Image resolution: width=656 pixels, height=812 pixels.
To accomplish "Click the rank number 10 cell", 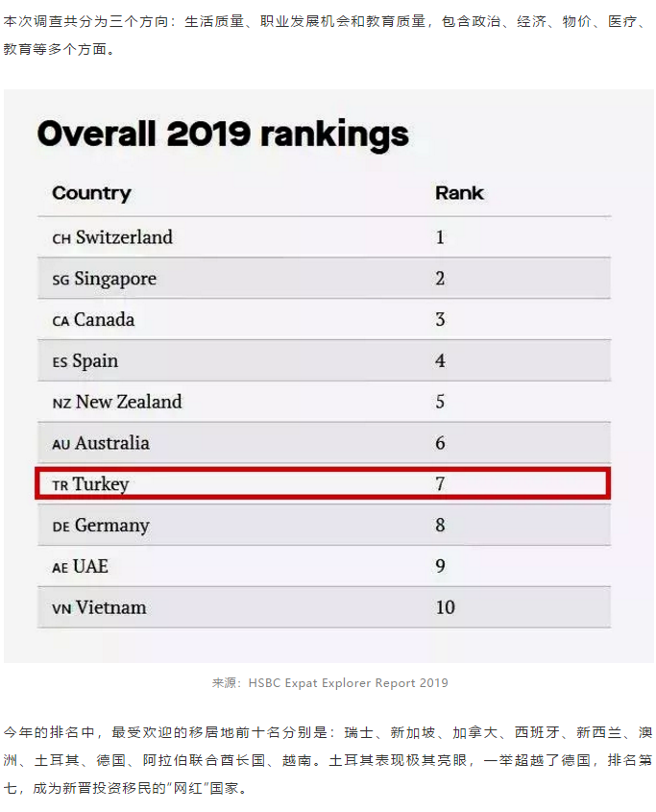I will click(446, 607).
